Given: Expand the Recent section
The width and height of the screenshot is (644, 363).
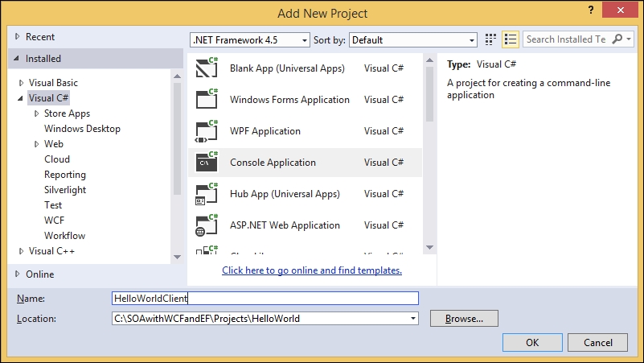Looking at the screenshot, I should [x=17, y=36].
